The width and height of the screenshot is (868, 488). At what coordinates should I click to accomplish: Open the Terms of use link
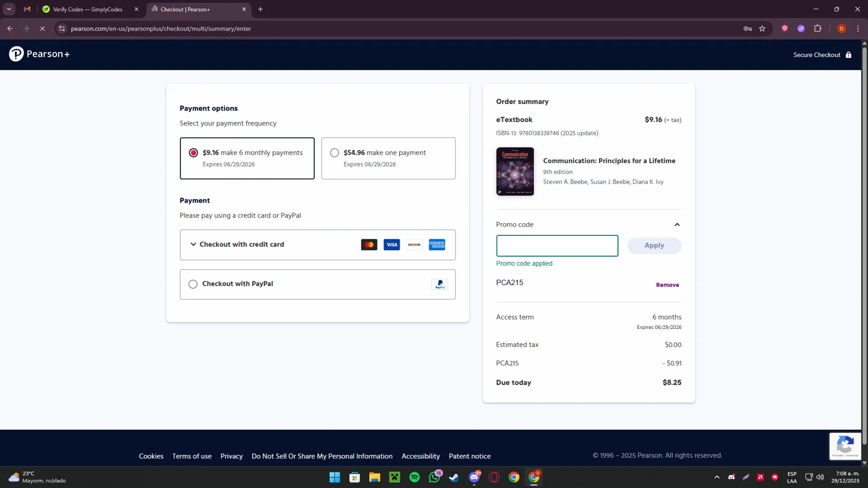[192, 456]
